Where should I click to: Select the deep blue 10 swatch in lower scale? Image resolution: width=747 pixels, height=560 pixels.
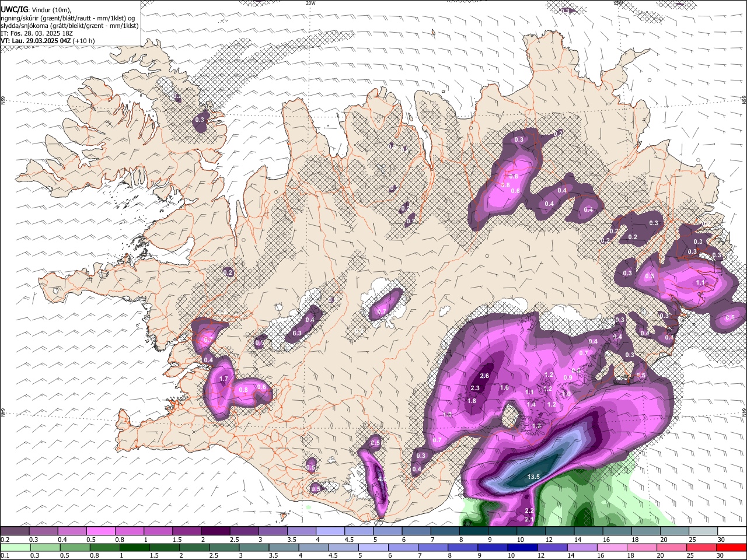(522, 547)
